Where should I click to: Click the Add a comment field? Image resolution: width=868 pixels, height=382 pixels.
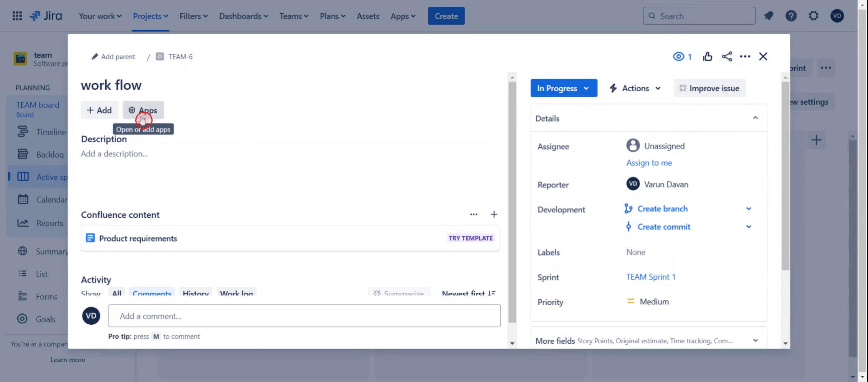pos(304,316)
